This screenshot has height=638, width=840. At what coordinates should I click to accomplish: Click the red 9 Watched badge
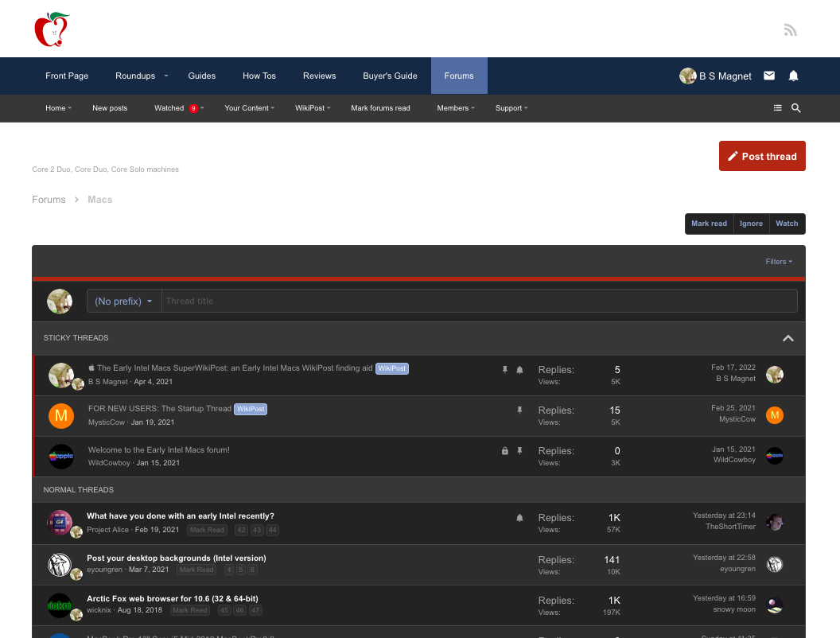click(193, 108)
